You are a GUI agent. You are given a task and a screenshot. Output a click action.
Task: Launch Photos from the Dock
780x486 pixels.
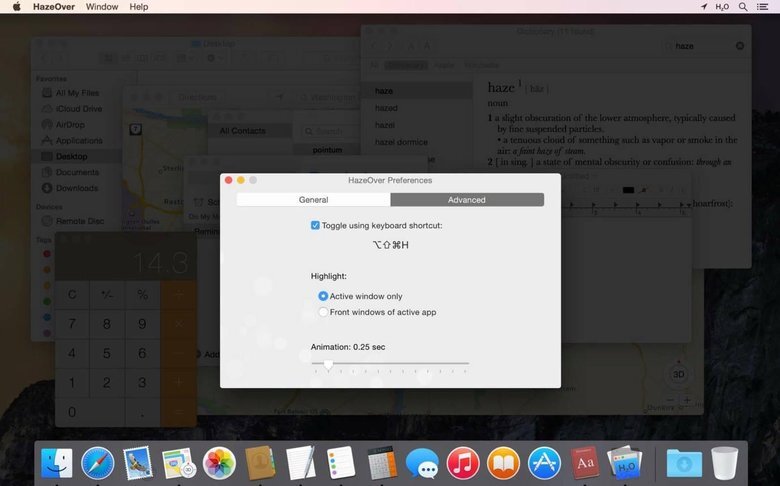click(219, 463)
